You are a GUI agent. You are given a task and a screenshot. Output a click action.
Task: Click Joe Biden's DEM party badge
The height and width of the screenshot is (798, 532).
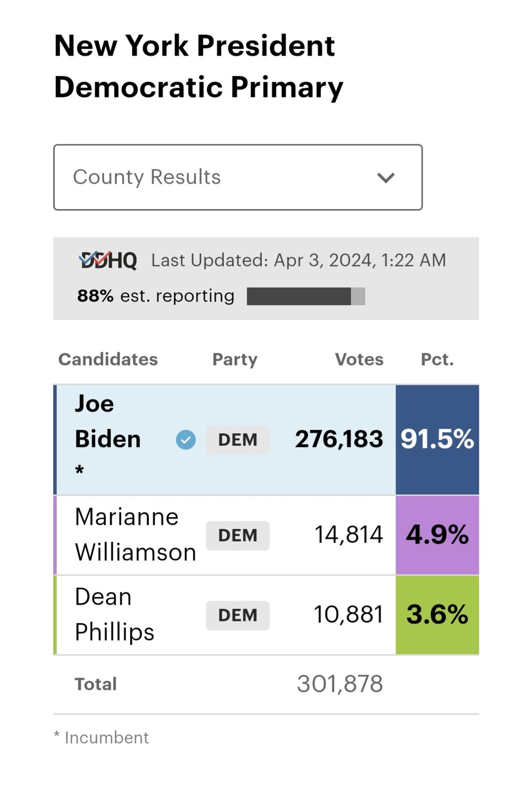(238, 440)
